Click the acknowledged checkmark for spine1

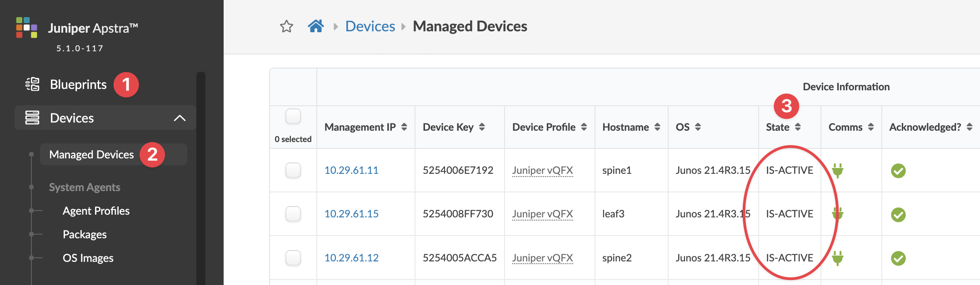(898, 171)
